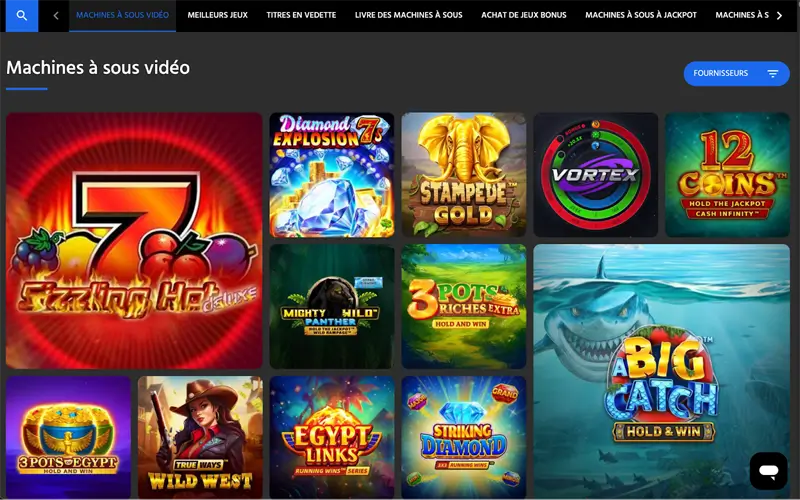The height and width of the screenshot is (500, 800).
Task: Open the Titres en vedette tab
Action: 301,15
